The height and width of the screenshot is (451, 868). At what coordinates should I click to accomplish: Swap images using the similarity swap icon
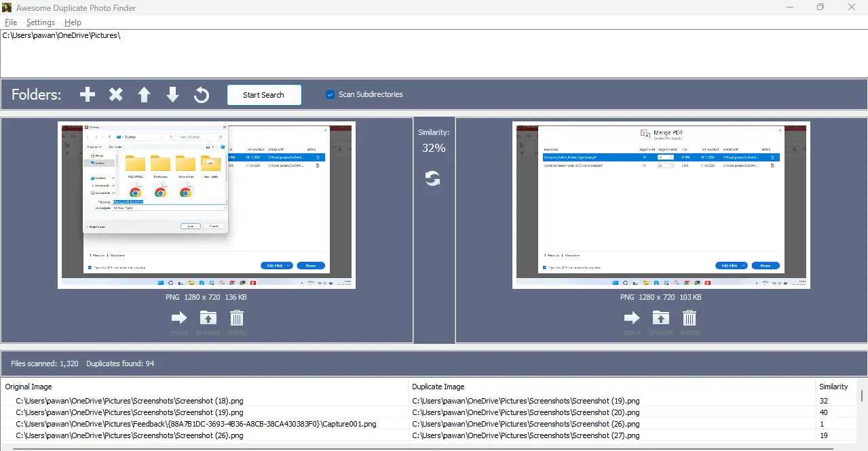tap(433, 178)
